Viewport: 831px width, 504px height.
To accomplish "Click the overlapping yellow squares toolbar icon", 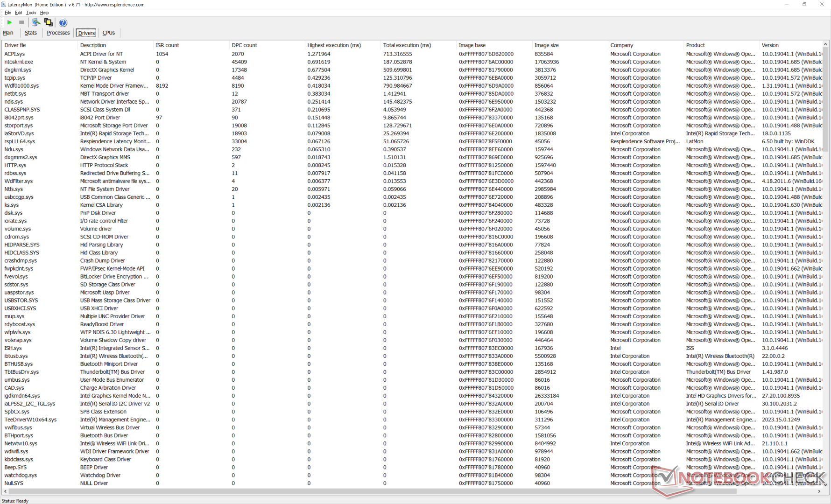I will tap(48, 22).
